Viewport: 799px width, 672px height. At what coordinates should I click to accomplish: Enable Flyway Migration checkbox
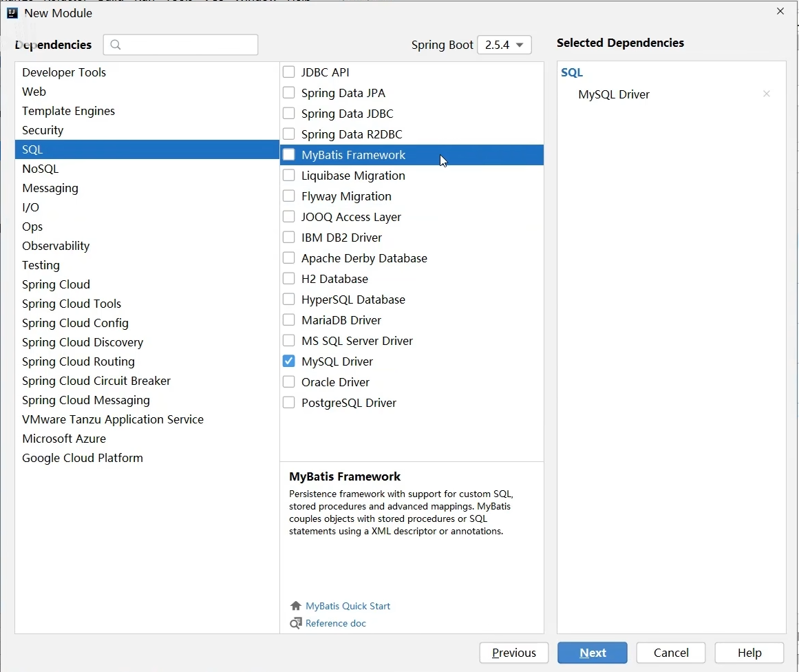[289, 196]
